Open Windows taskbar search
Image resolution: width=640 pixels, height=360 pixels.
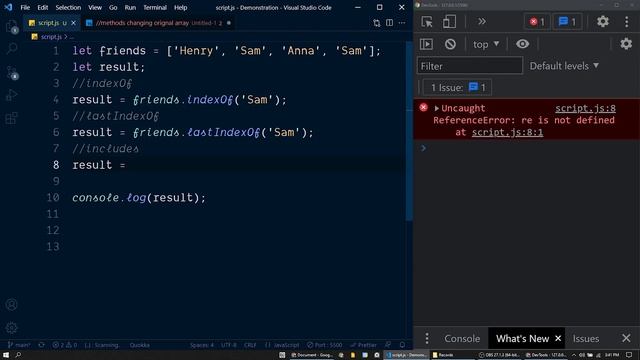pyautogui.click(x=18, y=355)
